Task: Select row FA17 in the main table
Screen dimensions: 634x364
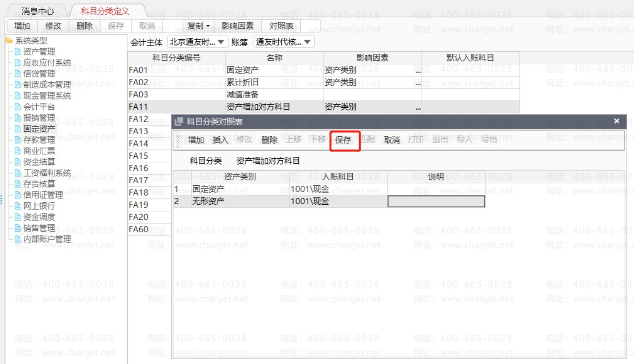Action: coord(149,180)
